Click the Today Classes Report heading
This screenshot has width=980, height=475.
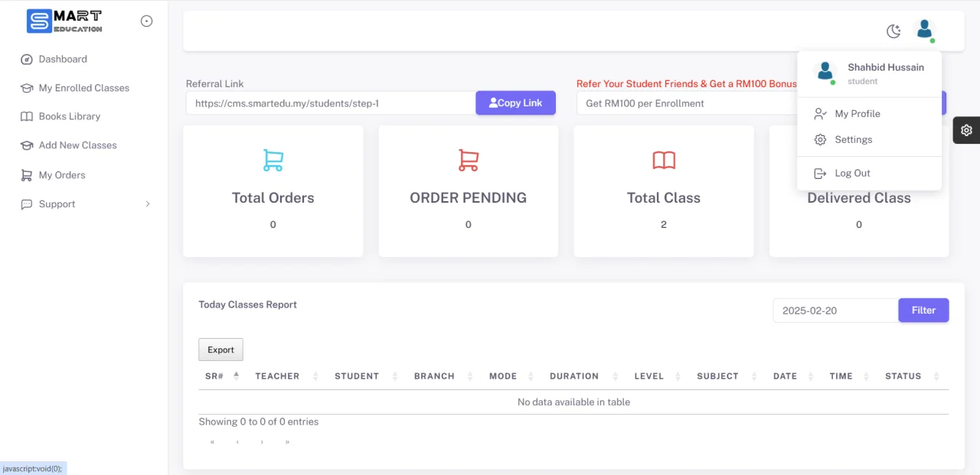coord(247,304)
